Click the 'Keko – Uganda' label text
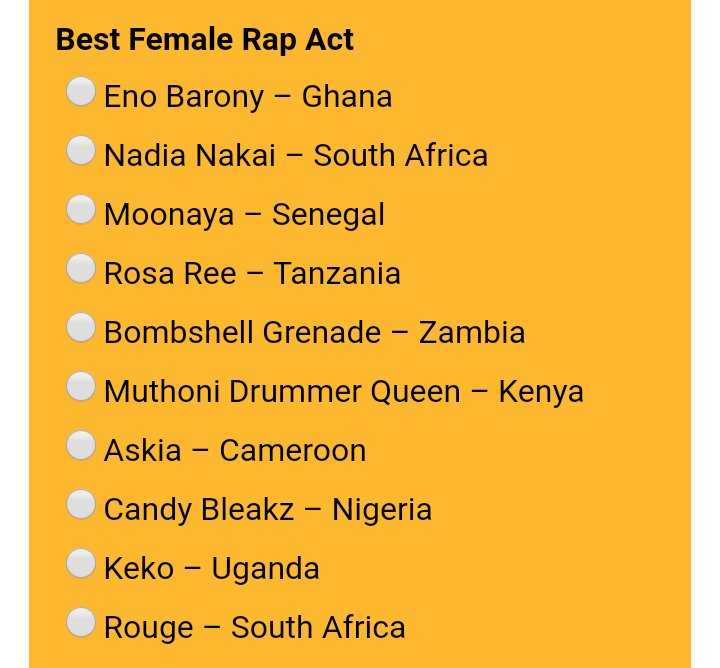The height and width of the screenshot is (668, 720). pos(212,569)
